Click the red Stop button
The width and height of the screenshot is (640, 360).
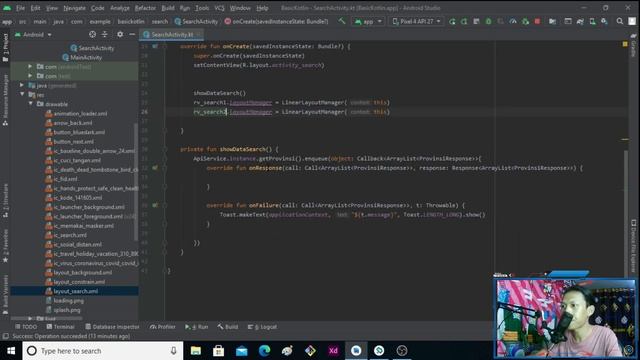click(537, 21)
